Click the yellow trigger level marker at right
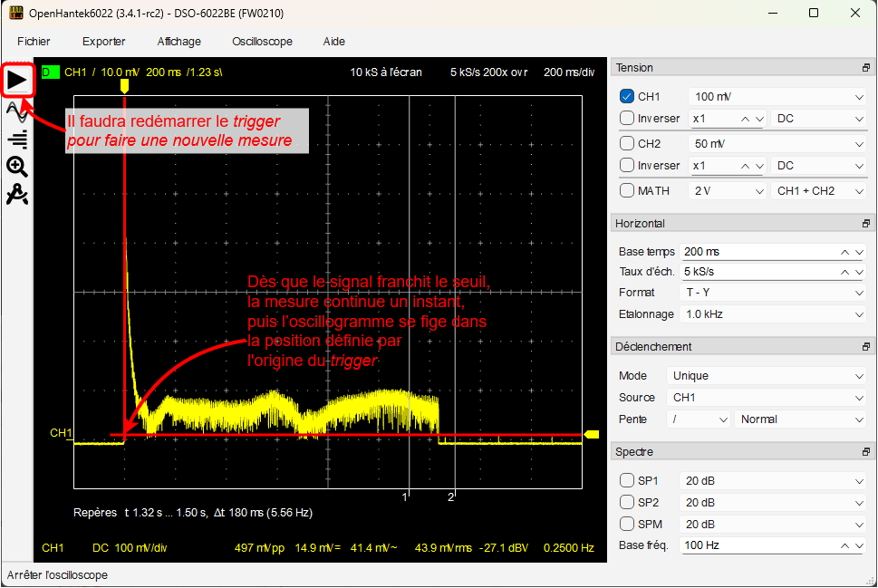 [x=592, y=434]
